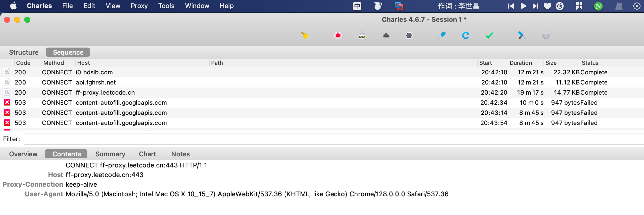Toggle breakpoints with the hexagon icon
644x215 pixels.
pyautogui.click(x=409, y=35)
